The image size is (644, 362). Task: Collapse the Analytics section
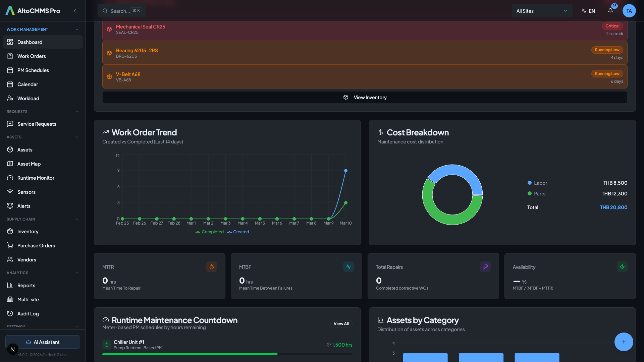pos(77,273)
